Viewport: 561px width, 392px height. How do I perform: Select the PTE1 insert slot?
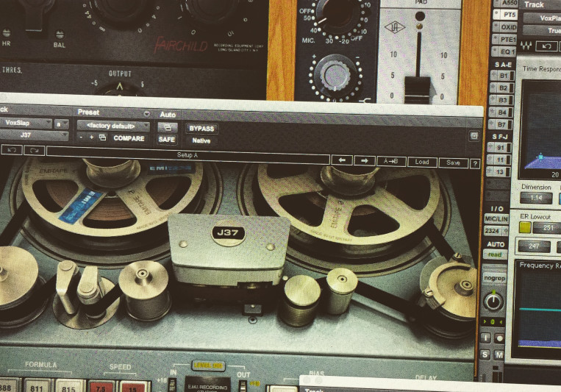click(x=504, y=40)
